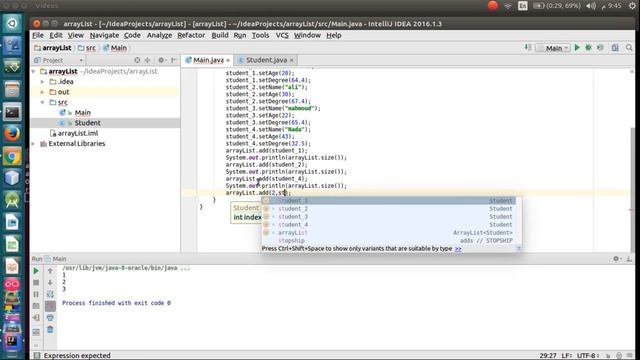Collapse the src folder

coord(42,102)
